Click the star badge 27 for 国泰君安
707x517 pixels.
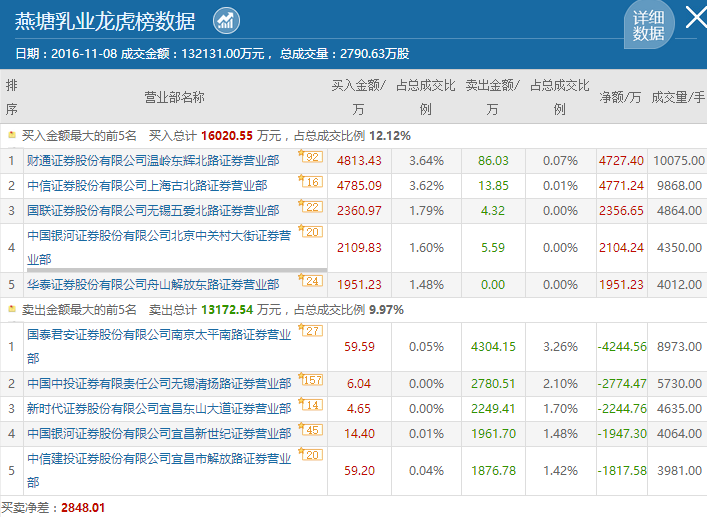pyautogui.click(x=311, y=330)
